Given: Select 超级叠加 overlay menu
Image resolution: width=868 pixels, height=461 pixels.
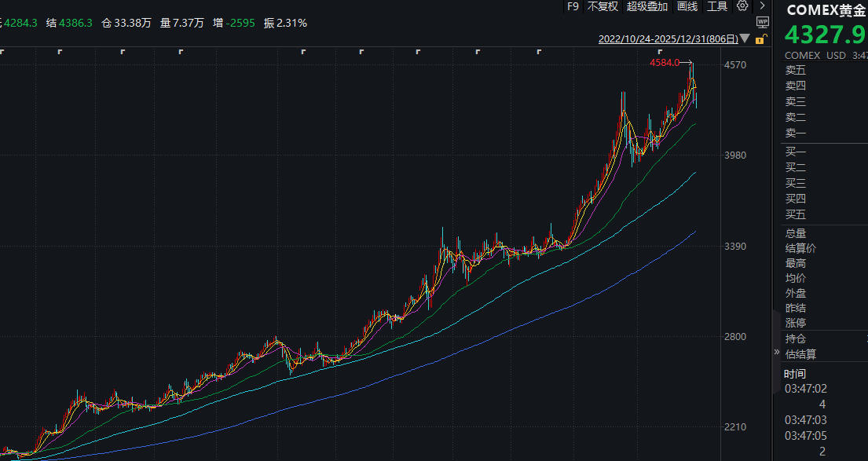Looking at the screenshot, I should tap(647, 6).
